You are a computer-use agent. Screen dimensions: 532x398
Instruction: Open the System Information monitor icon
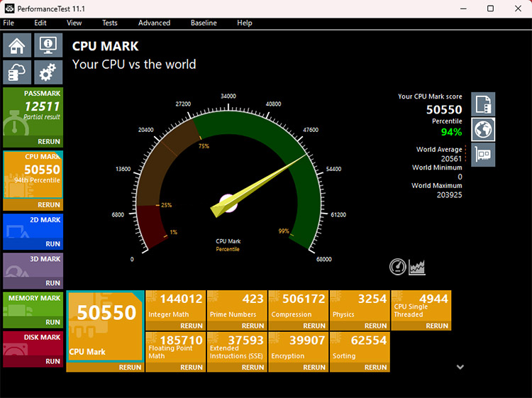48,45
